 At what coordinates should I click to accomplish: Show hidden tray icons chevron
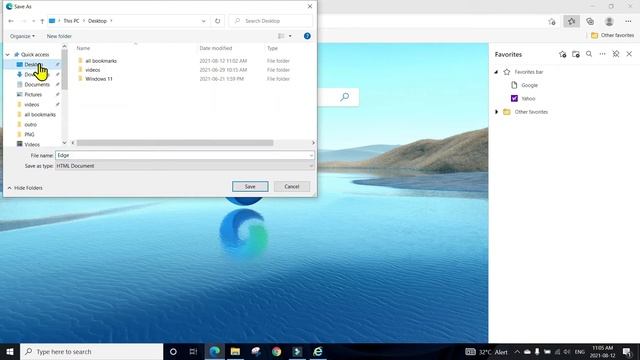pyautogui.click(x=517, y=352)
